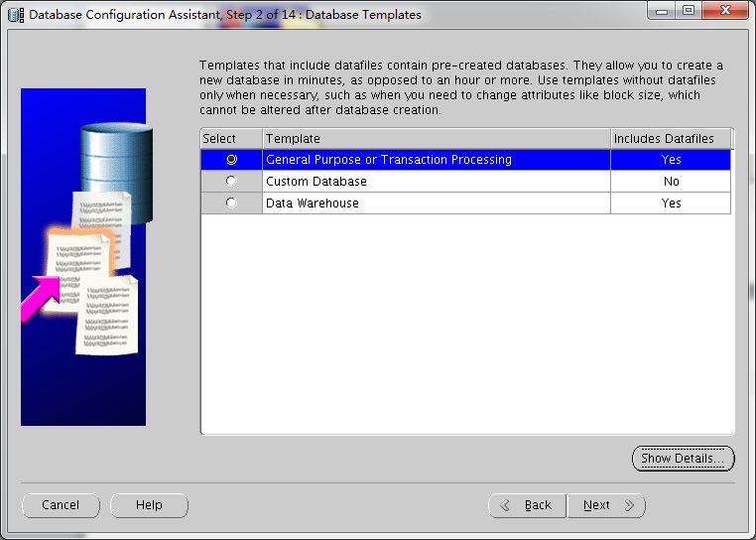
Task: Click the Show Details button
Action: pos(683,458)
